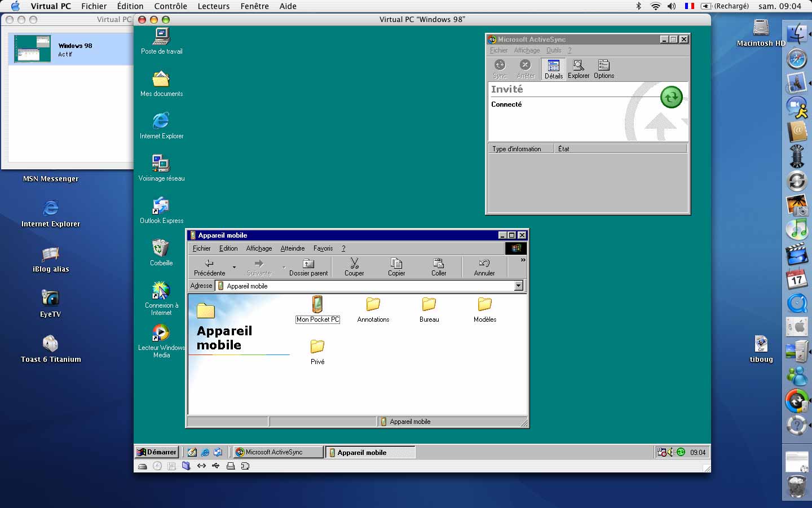Open Safari from the Dock
This screenshot has width=812, height=508.
pyautogui.click(x=797, y=59)
